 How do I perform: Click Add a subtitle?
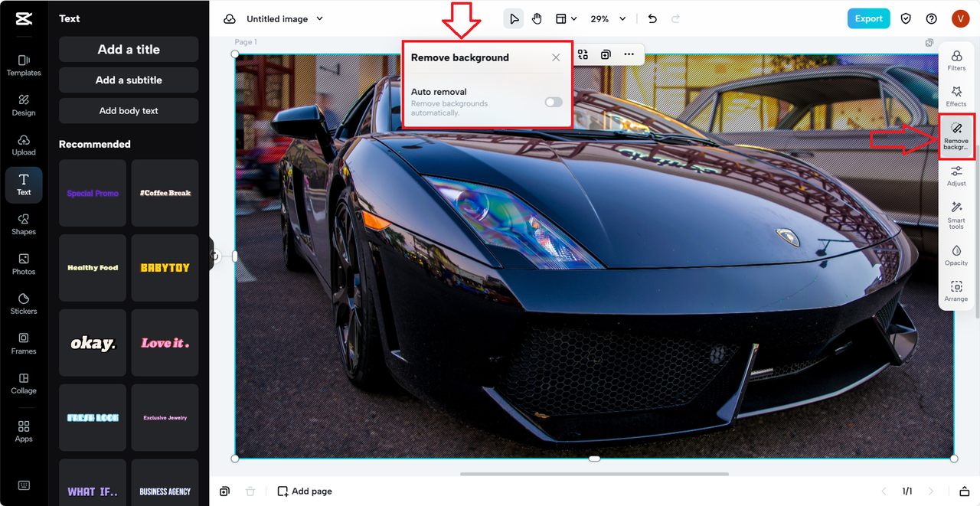click(x=129, y=80)
